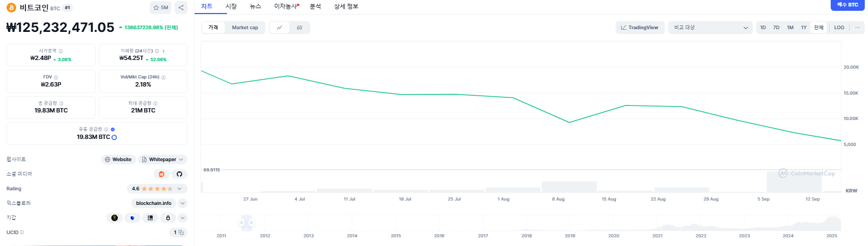Viewport: 868px width, 246px height.
Task: Switch to candlestick chart icon
Action: [x=299, y=28]
